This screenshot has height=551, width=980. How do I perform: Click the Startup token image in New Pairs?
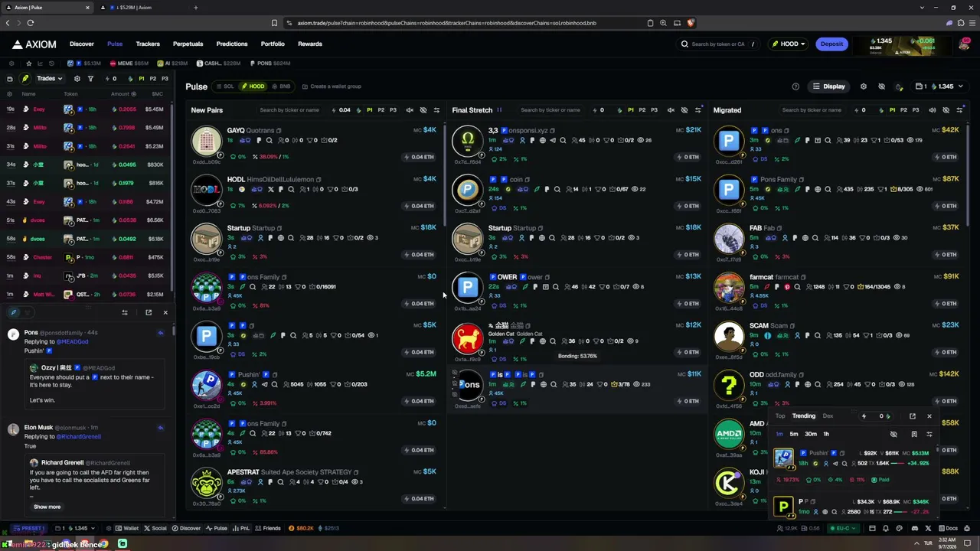[206, 239]
